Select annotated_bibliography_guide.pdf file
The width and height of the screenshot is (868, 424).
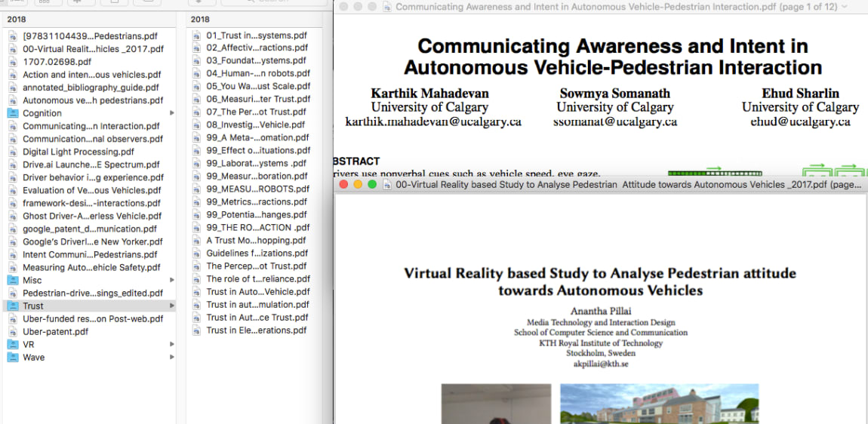click(x=89, y=88)
